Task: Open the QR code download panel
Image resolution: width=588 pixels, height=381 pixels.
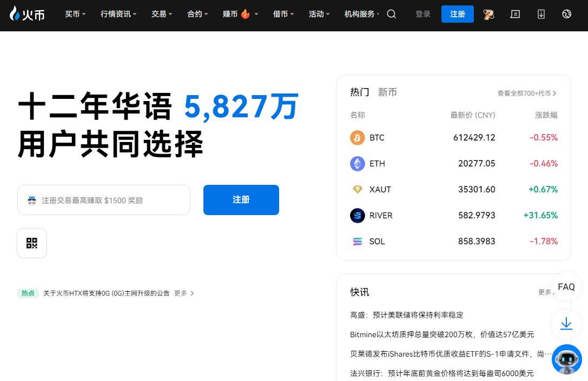Action: point(31,243)
